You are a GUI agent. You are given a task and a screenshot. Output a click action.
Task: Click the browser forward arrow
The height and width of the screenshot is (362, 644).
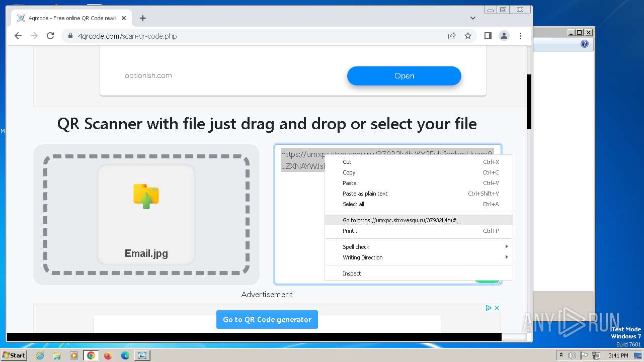34,36
